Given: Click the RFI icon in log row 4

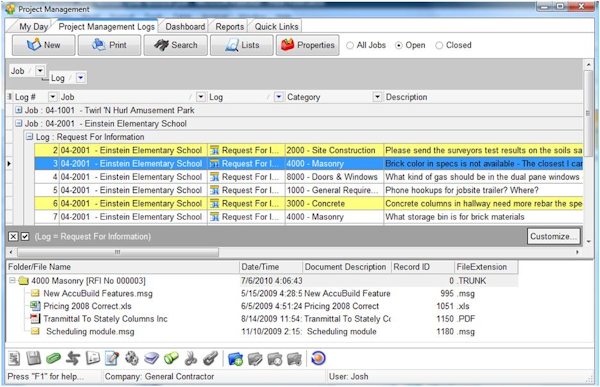Looking at the screenshot, I should pyautogui.click(x=215, y=177).
